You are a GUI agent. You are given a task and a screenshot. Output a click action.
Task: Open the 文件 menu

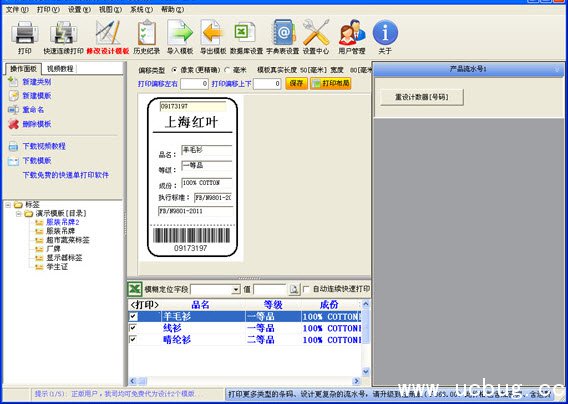tap(17, 10)
